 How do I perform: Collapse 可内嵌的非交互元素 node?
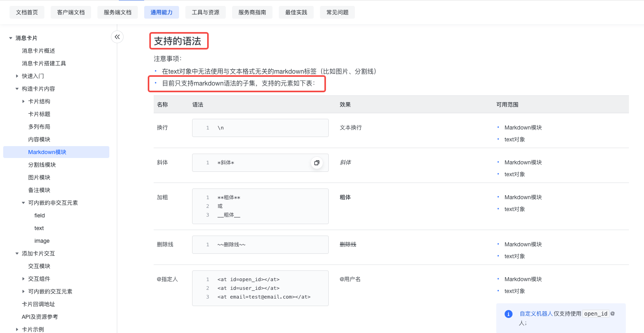point(23,203)
